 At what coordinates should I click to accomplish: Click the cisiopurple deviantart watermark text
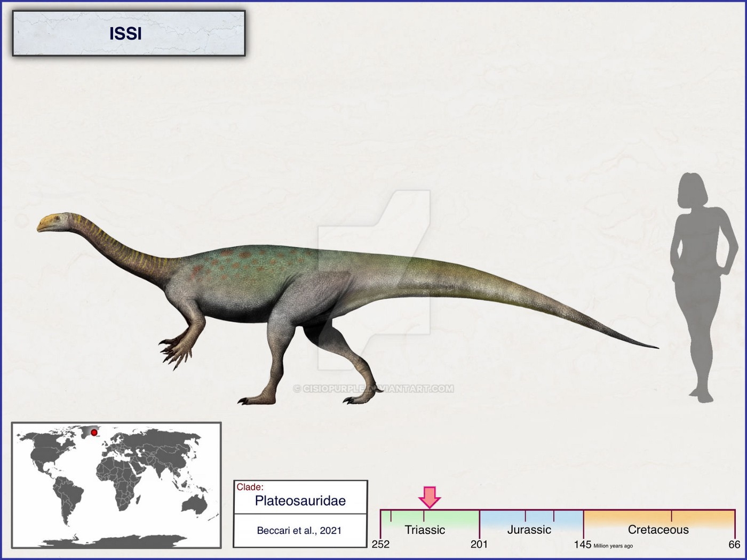(x=373, y=389)
